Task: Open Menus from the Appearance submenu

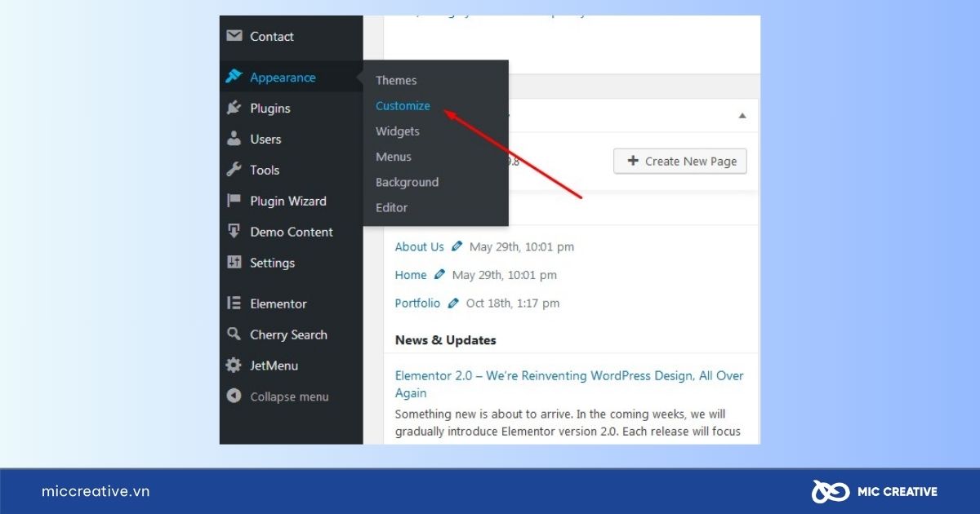Action: pos(394,157)
